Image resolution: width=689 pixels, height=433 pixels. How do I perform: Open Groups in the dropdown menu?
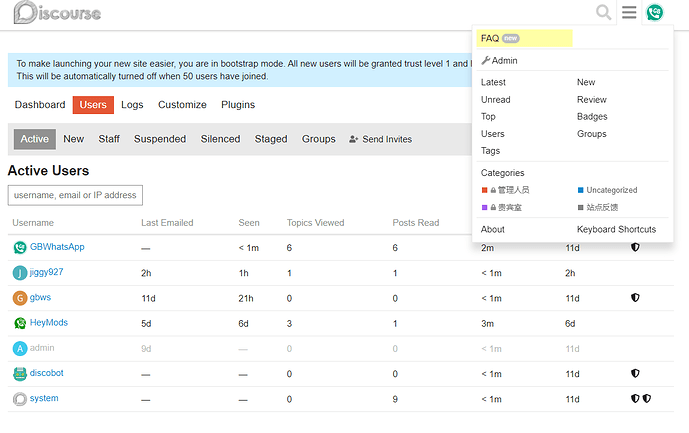(591, 134)
